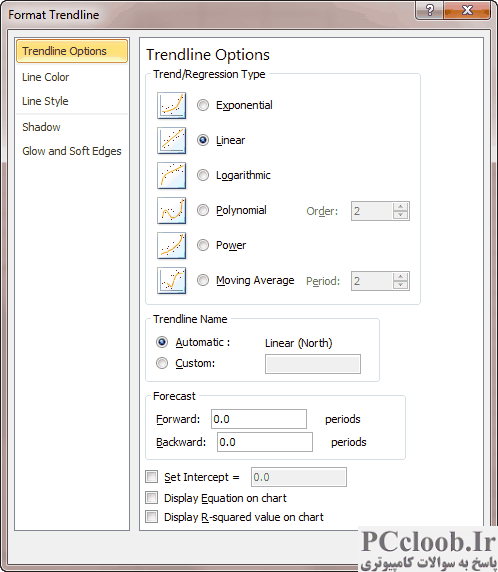The image size is (498, 572).
Task: Decrease polynomial Order with down arrow
Action: click(x=400, y=215)
